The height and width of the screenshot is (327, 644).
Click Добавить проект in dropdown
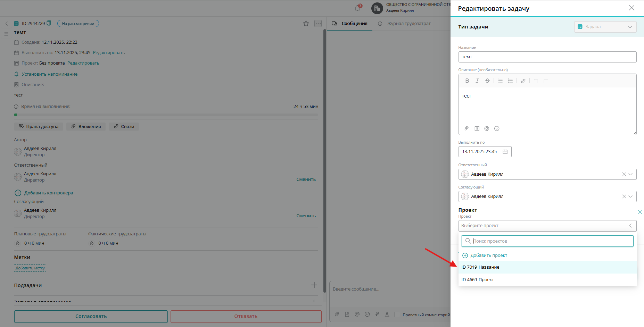[x=485, y=255]
